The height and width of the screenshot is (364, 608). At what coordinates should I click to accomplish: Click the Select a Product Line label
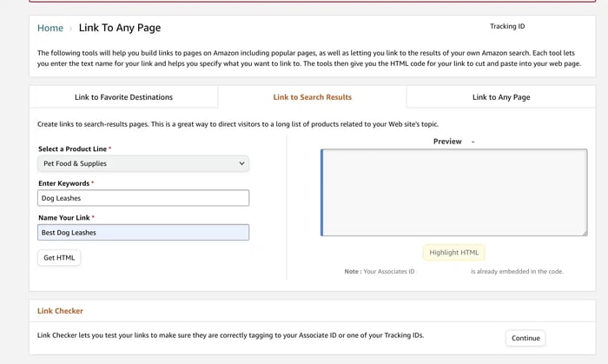pyautogui.click(x=73, y=149)
